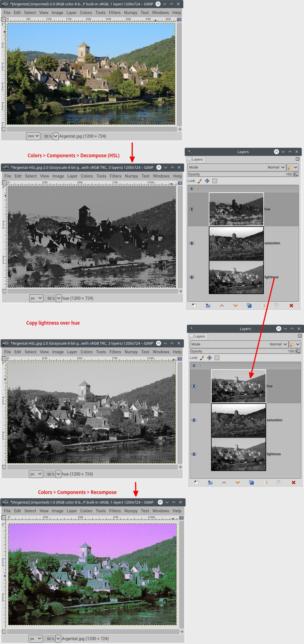Viewport: 304px width, 644px height.
Task: Click horizontal scrollbar in Argentat -3.0 window
Action: tap(92, 129)
